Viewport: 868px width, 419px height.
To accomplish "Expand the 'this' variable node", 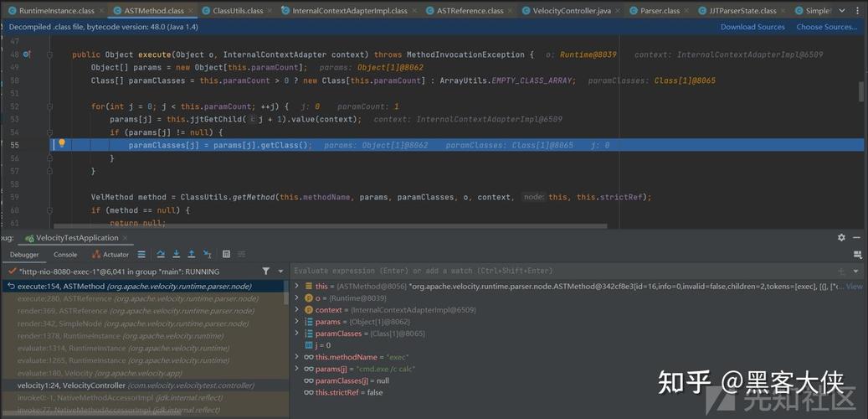I will coord(297,286).
